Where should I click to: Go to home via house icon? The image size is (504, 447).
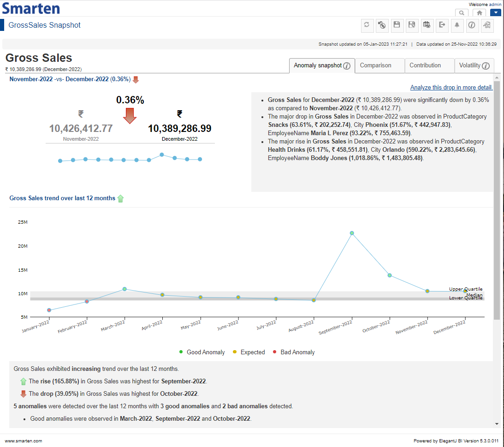pos(479,13)
